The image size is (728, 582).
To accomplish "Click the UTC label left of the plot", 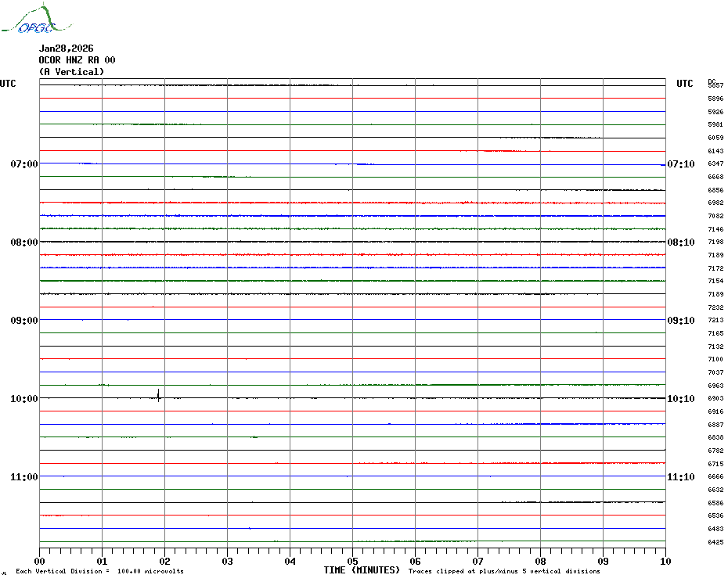I will (8, 84).
